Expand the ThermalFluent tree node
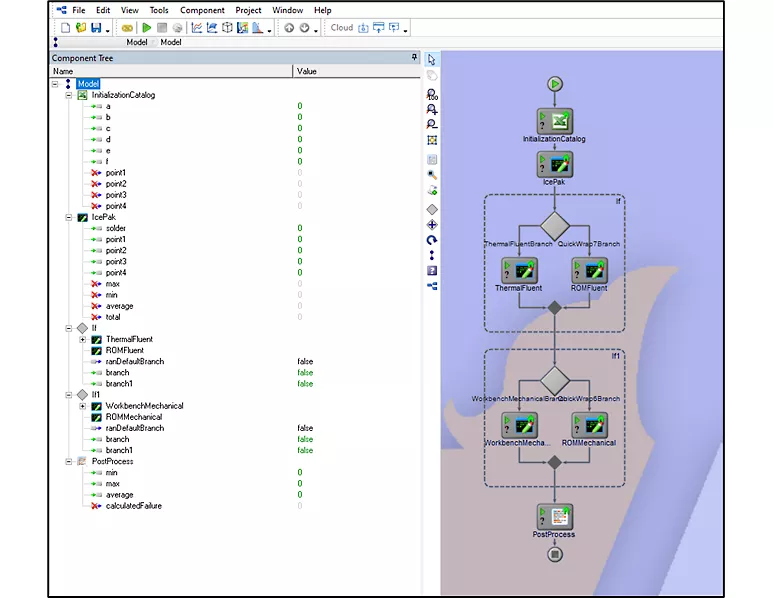Viewport: 773px width, 598px height. pyautogui.click(x=83, y=339)
